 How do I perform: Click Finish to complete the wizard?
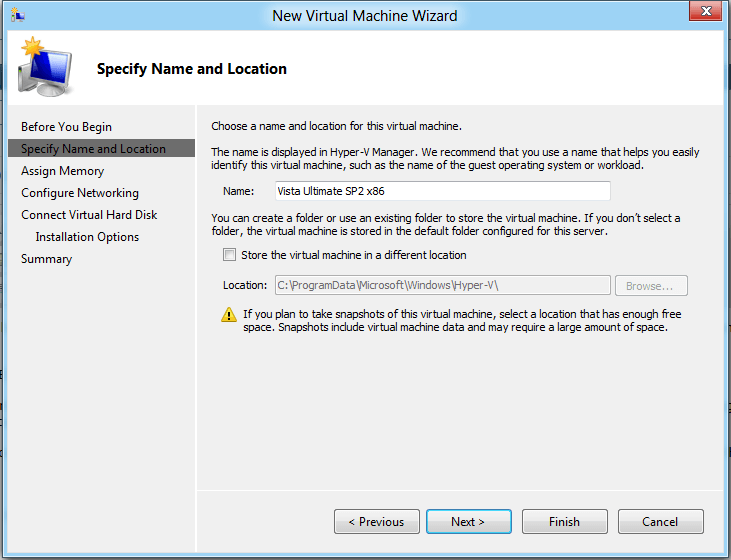pyautogui.click(x=564, y=522)
